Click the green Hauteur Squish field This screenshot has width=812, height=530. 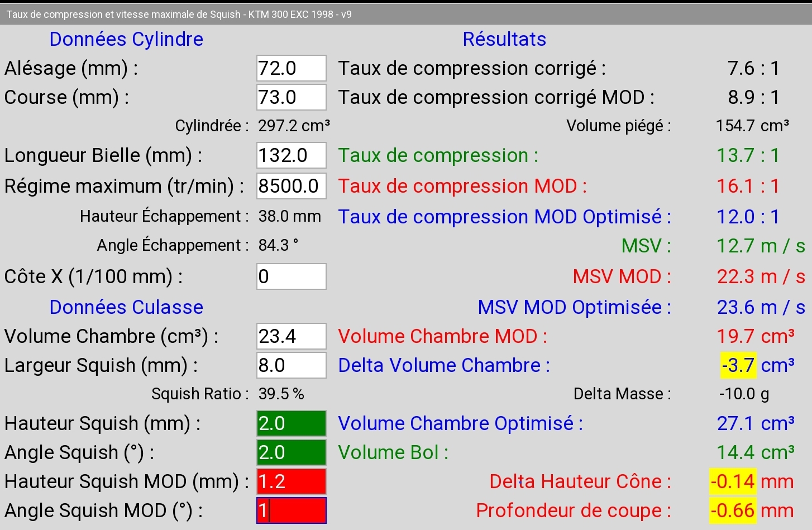point(291,423)
